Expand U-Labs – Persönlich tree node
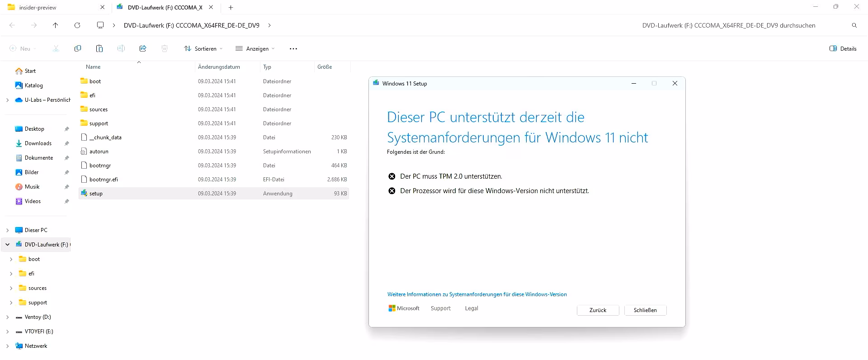This screenshot has width=868, height=360. [x=7, y=100]
